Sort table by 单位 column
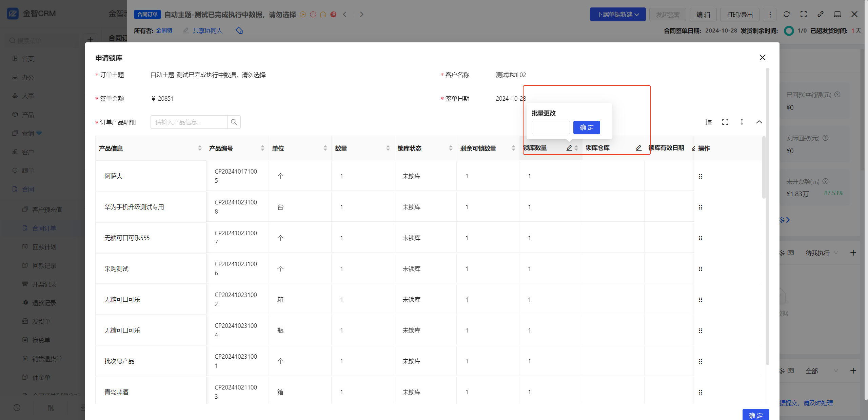The height and width of the screenshot is (420, 868). [x=325, y=148]
